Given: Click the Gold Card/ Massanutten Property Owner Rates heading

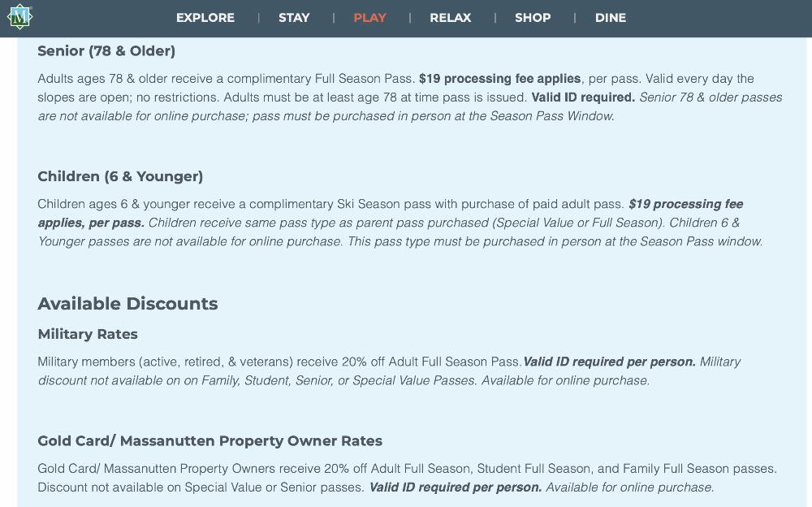Looking at the screenshot, I should [x=209, y=441].
